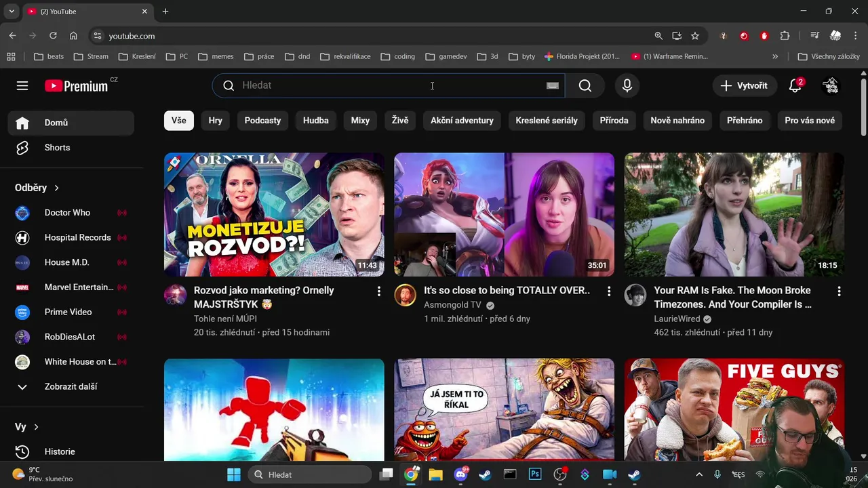Image resolution: width=868 pixels, height=488 pixels.
Task: Play the Monetizuje Rozvod thumbnail video
Action: point(274,214)
